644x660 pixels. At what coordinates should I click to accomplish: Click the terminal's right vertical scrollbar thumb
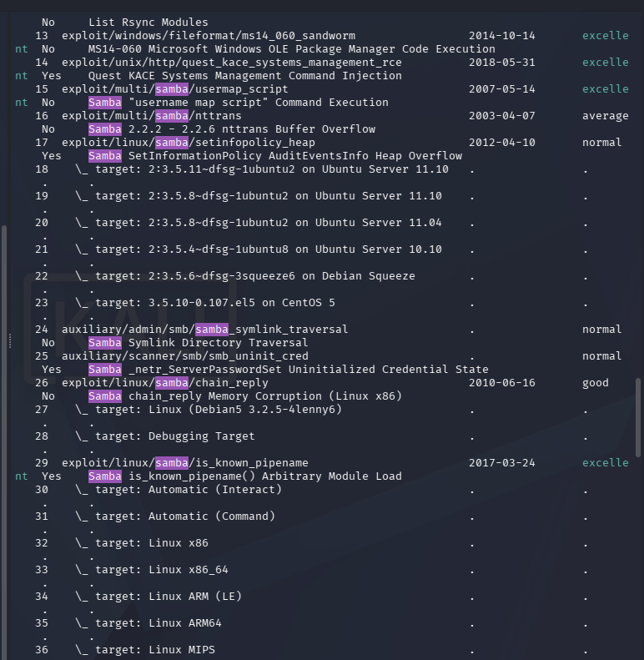638,417
